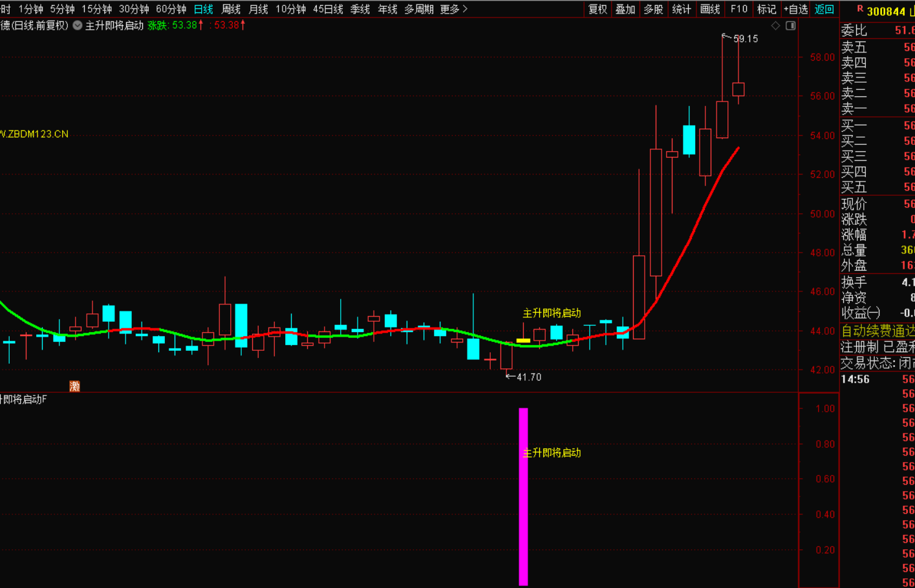
Task: Expand the 更多 timeframe list
Action: (453, 9)
